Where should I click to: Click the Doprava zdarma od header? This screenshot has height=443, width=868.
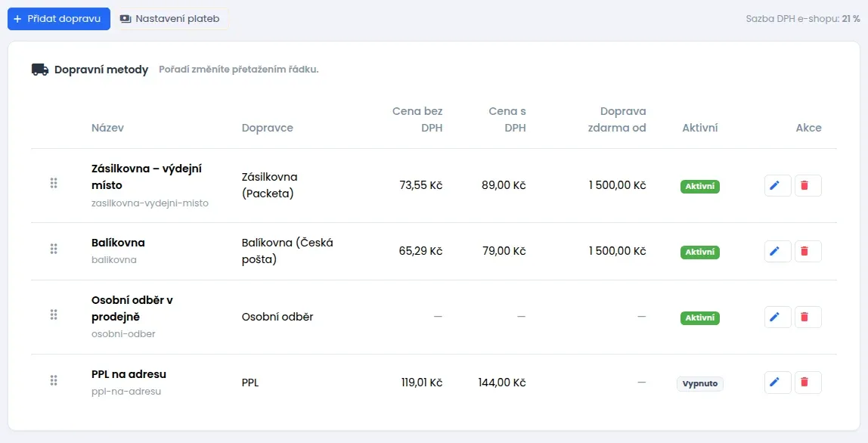pyautogui.click(x=617, y=119)
